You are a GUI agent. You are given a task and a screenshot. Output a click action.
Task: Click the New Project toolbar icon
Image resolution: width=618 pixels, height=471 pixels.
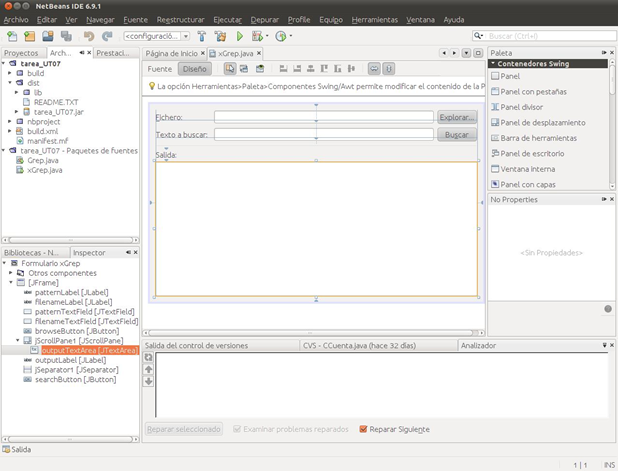point(29,36)
